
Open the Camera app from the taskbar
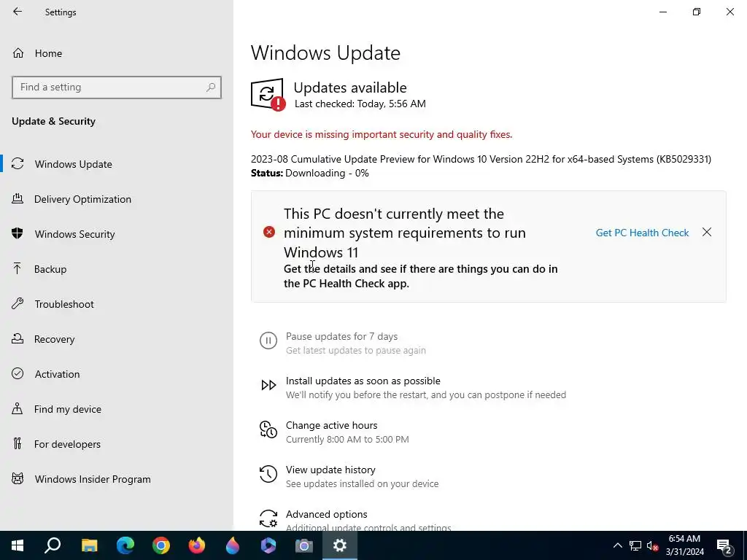coord(304,545)
